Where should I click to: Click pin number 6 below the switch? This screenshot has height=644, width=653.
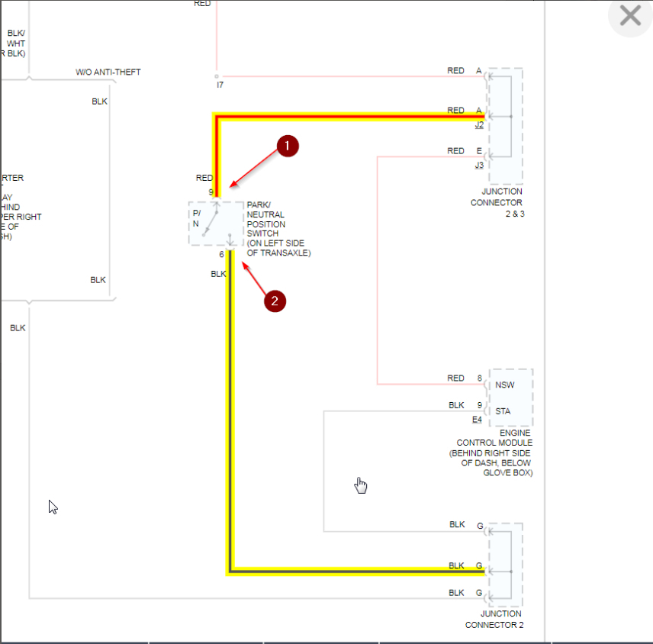(x=221, y=254)
